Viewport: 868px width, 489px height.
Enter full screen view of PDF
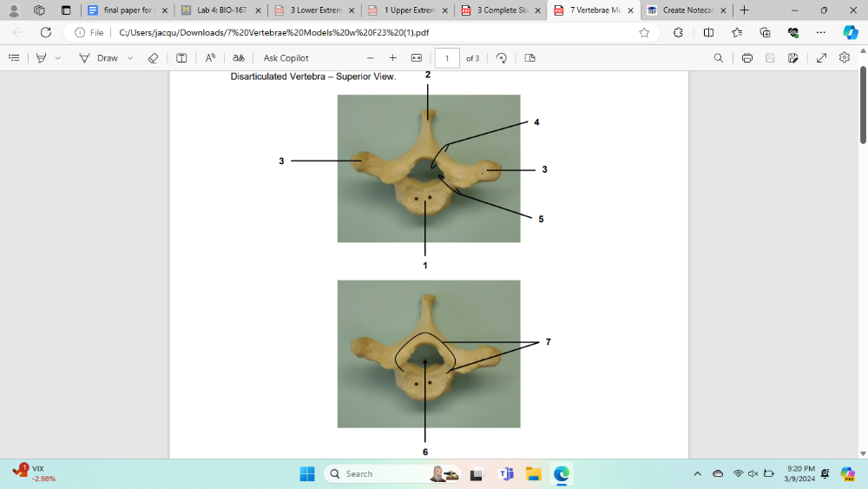tap(821, 58)
